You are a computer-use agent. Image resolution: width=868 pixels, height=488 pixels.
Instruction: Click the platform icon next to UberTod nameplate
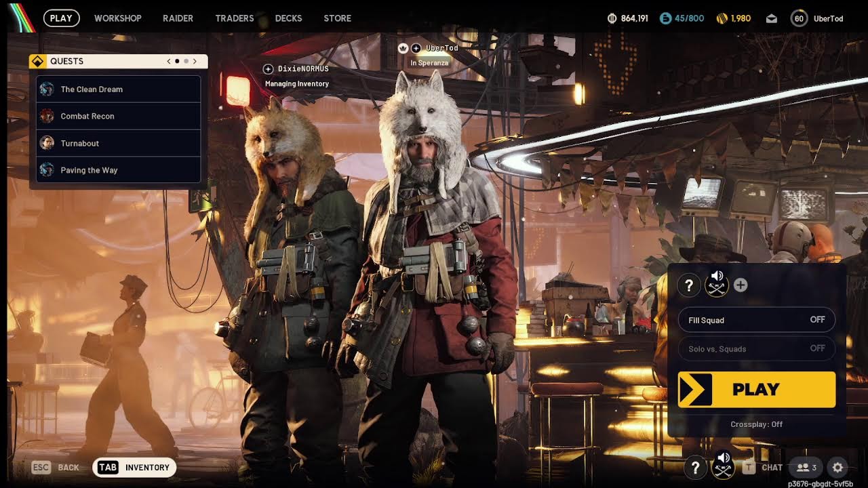tap(416, 48)
